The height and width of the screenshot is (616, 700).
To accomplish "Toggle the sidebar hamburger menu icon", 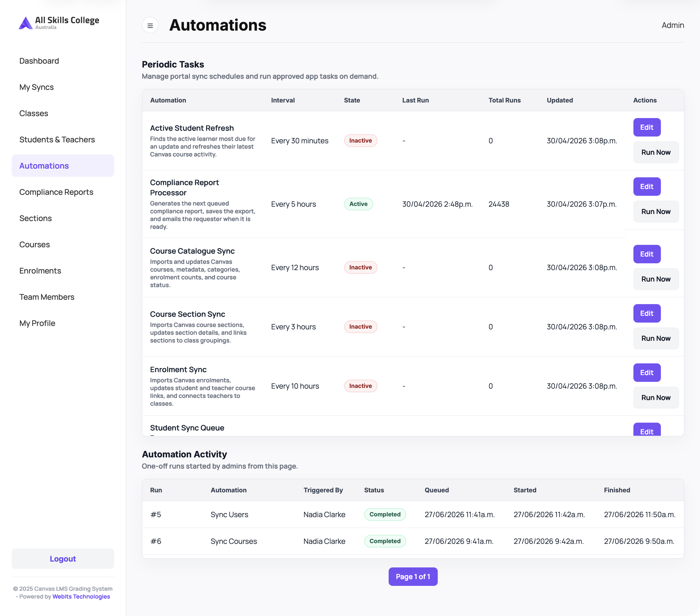I will coord(150,25).
